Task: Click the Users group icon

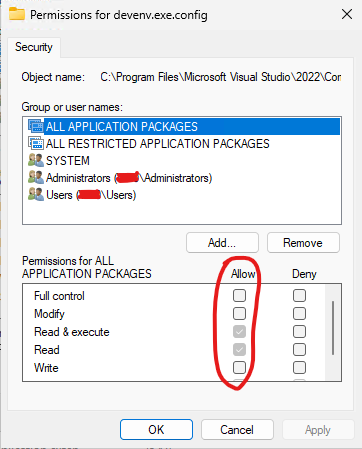Action: point(36,194)
